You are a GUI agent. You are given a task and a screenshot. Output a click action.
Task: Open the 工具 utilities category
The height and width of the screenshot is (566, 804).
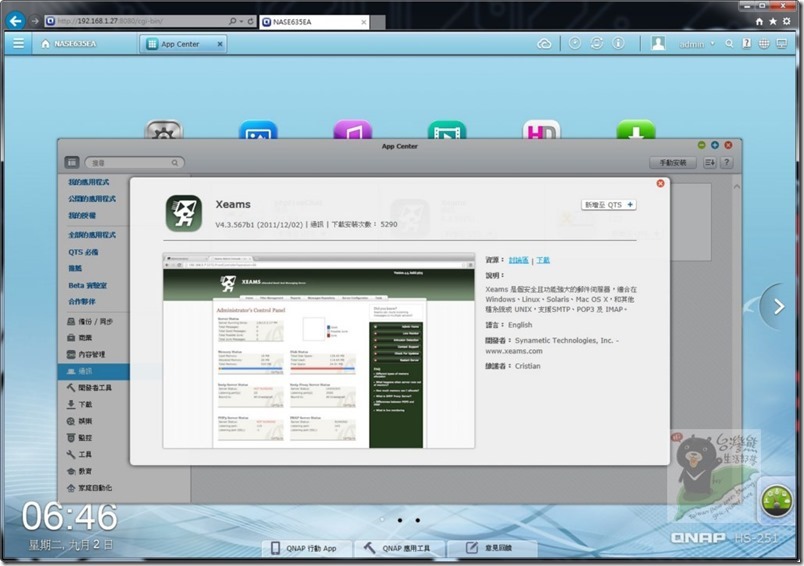pos(79,454)
